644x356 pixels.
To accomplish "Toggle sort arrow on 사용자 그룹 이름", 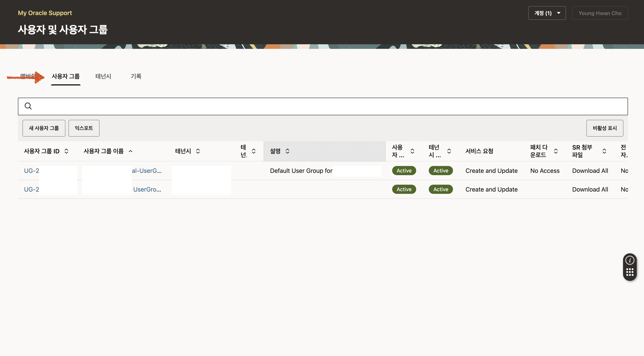I will click(x=131, y=151).
